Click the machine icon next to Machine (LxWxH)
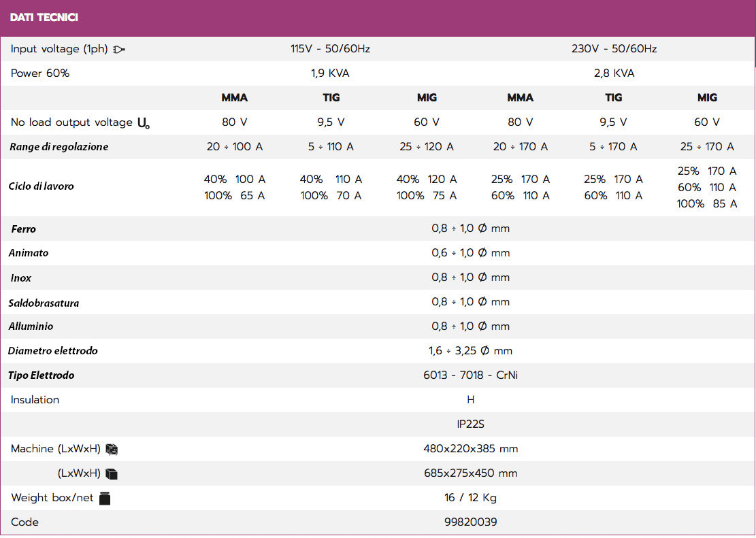This screenshot has height=538, width=756. 112,449
